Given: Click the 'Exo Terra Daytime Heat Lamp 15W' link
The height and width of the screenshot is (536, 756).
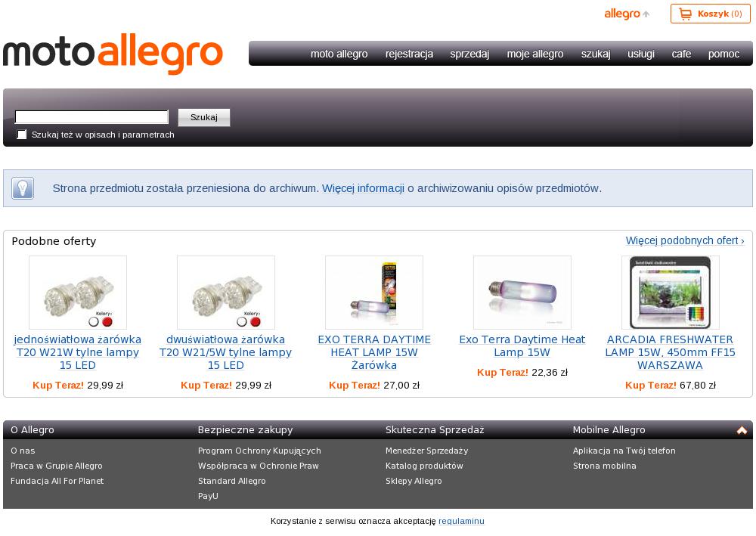Looking at the screenshot, I should (x=522, y=346).
